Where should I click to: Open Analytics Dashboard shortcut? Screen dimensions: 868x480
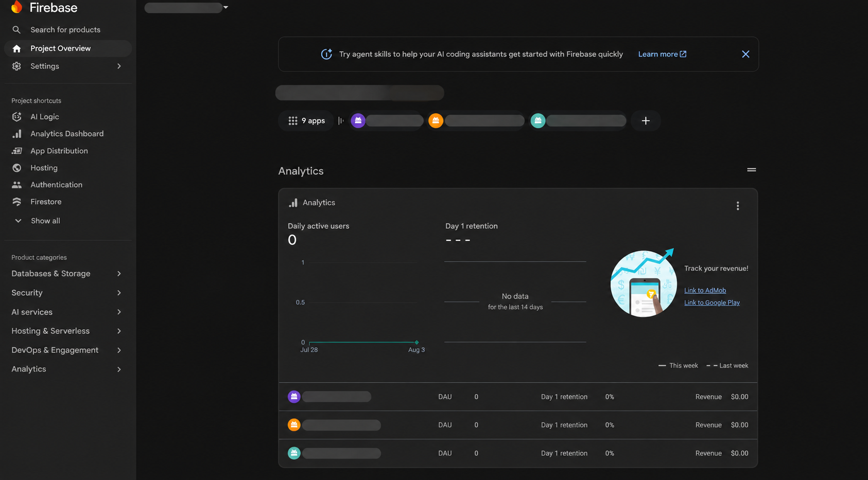coord(67,134)
